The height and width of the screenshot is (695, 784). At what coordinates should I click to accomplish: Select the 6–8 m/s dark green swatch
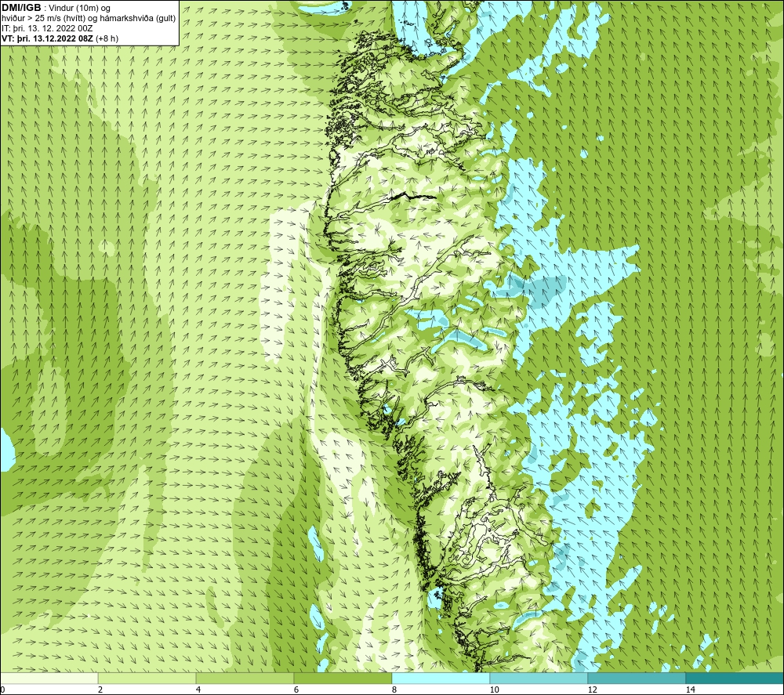(x=343, y=678)
